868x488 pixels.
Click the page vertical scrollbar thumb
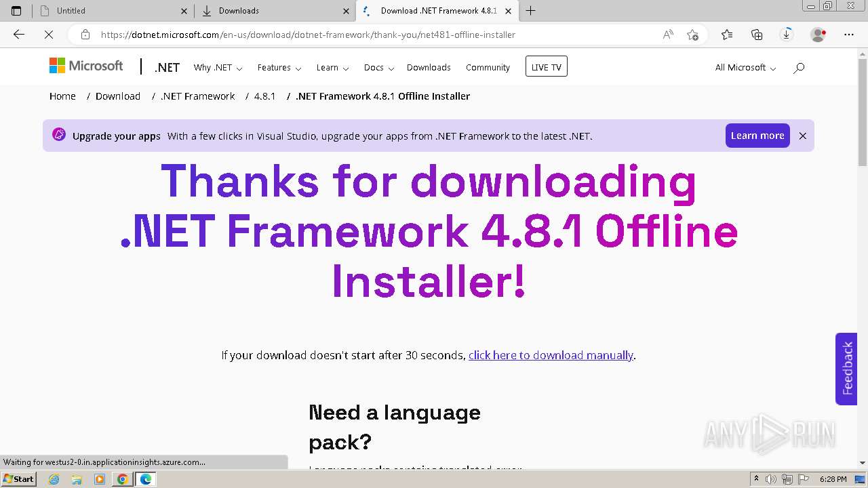[863, 112]
